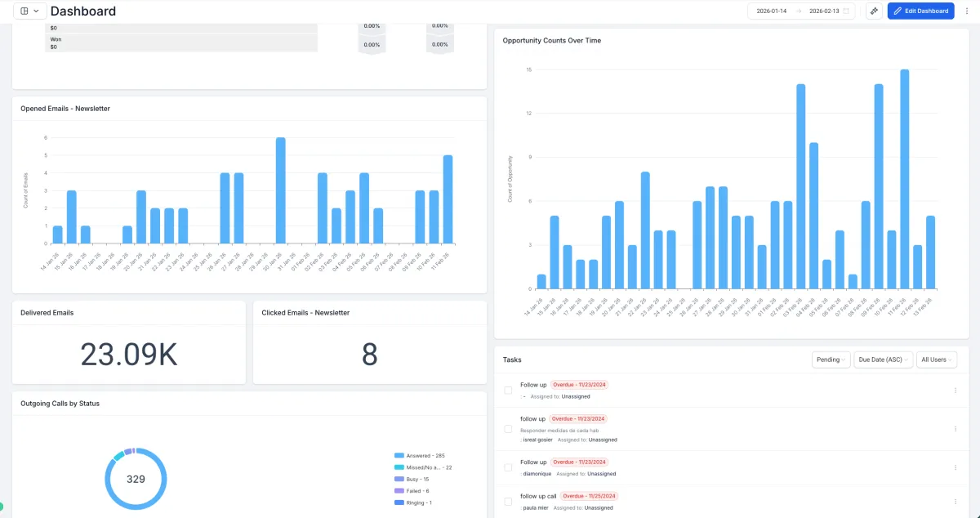Click the calendar icon in date range

pyautogui.click(x=846, y=11)
